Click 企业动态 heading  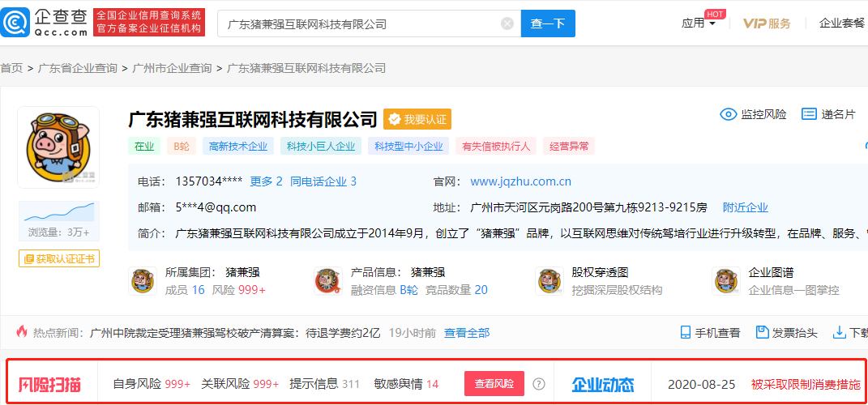(602, 384)
